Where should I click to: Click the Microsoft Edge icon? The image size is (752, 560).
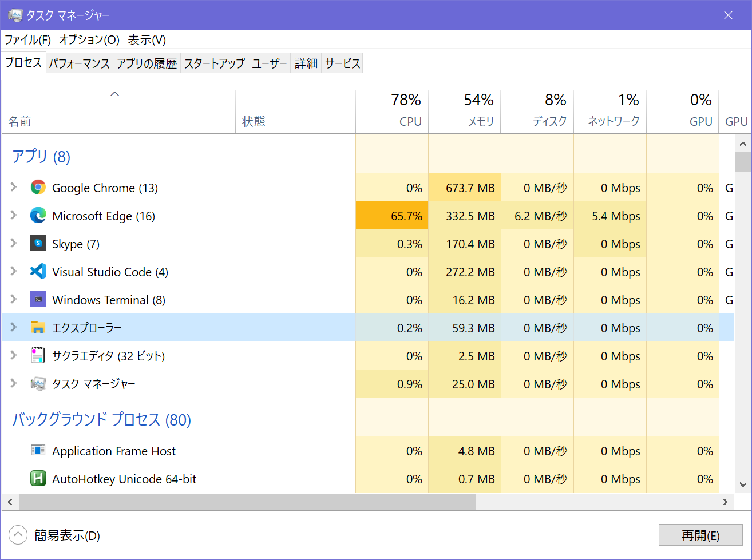click(x=38, y=216)
